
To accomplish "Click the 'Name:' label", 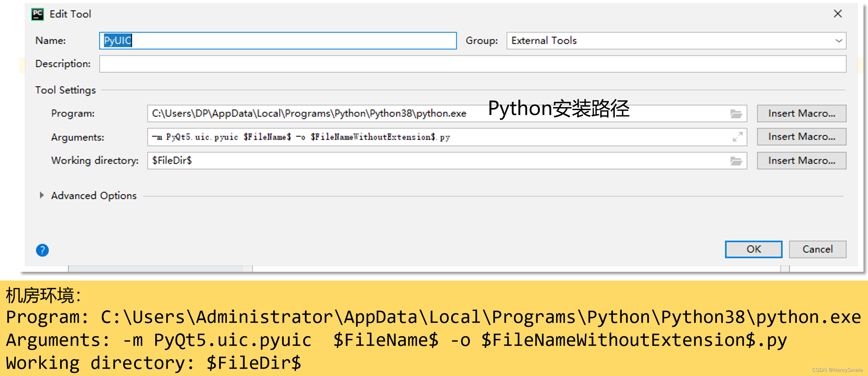I will click(x=51, y=41).
